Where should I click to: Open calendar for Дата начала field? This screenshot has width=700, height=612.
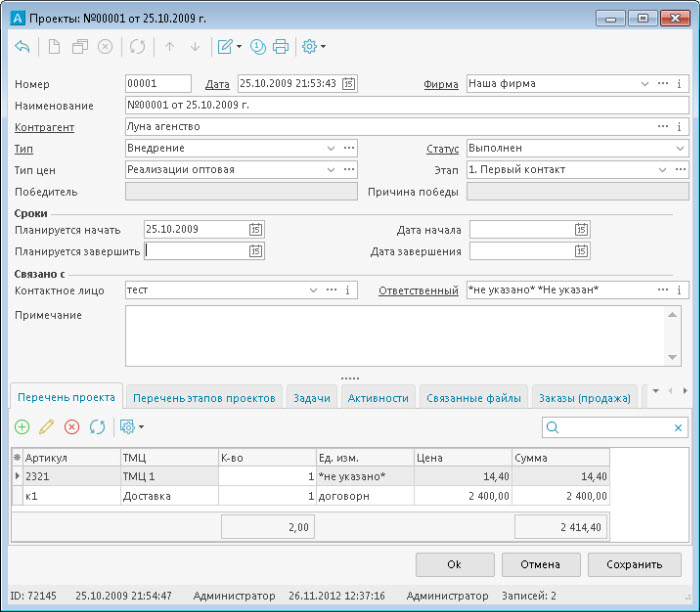(x=581, y=229)
